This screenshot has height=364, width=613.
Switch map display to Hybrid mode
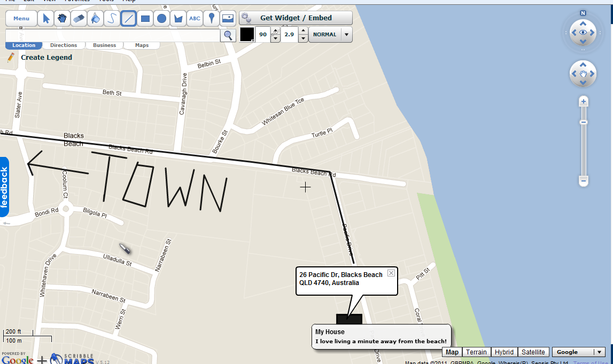coord(504,352)
